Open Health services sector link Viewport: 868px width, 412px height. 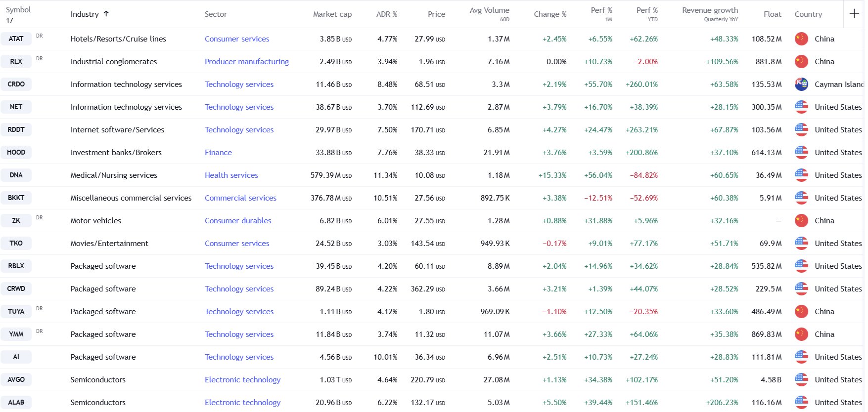coord(231,175)
